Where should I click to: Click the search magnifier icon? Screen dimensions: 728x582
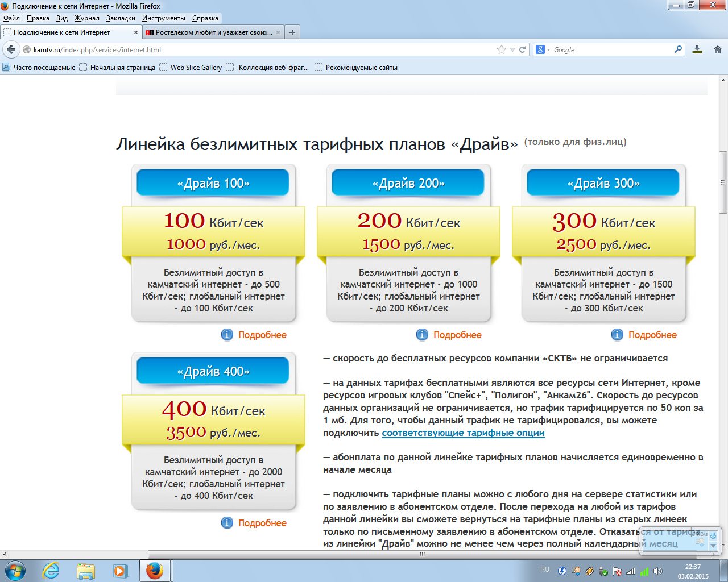[x=678, y=49]
